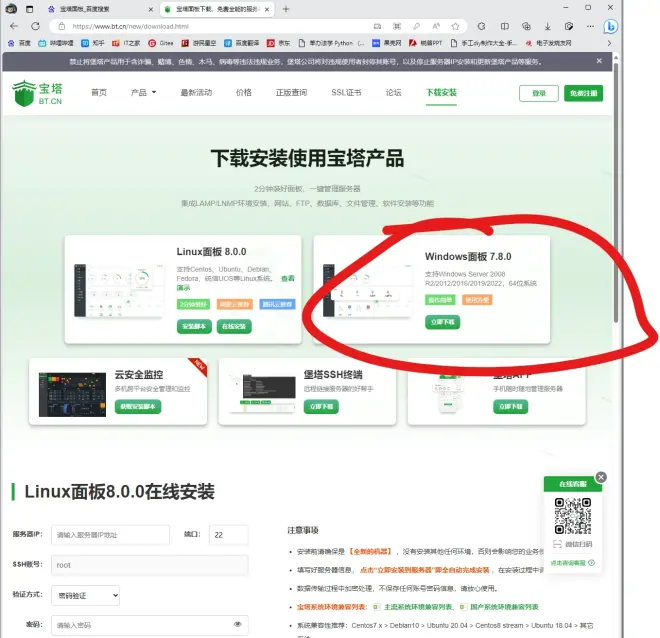Add page to favorites with star icon
The height and width of the screenshot is (638, 660).
tap(455, 26)
